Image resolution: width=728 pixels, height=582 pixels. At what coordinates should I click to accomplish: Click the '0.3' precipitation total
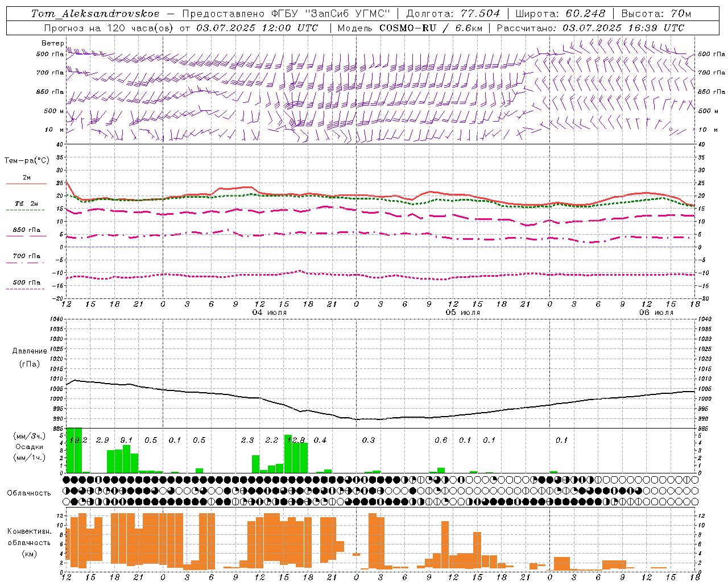[x=369, y=440]
